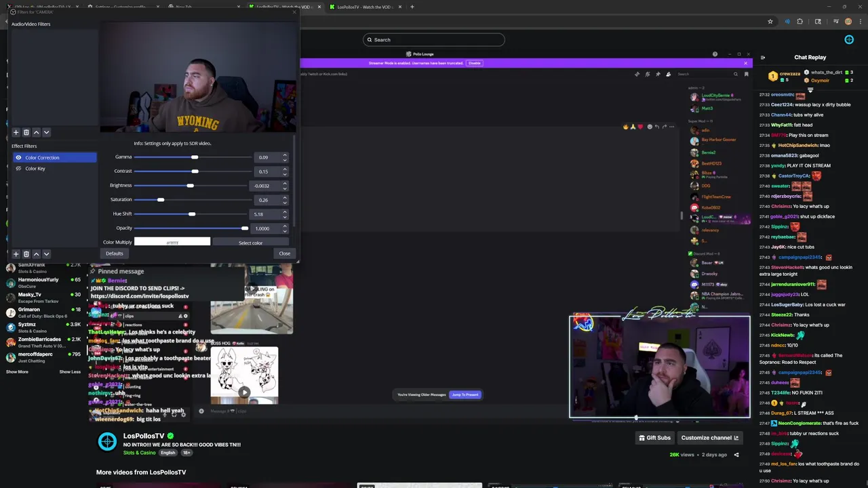Open Kick account crosshair avatar top right

point(849,39)
